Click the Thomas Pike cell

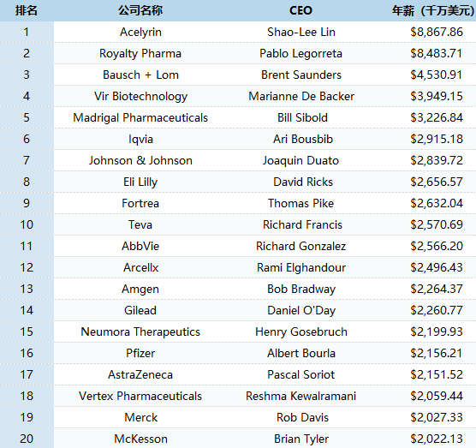pyautogui.click(x=300, y=204)
